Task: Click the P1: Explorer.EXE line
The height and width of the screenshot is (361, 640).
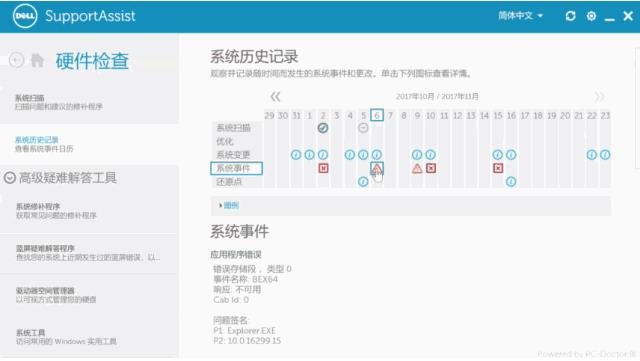Action: pos(244,330)
